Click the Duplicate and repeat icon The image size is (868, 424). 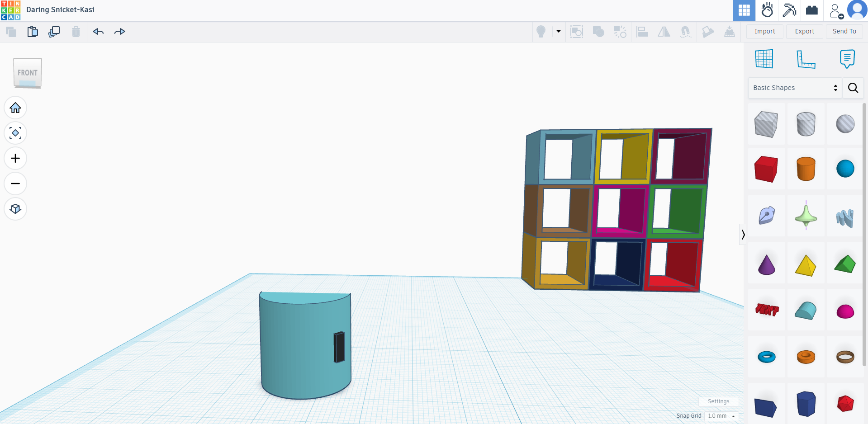coord(54,32)
